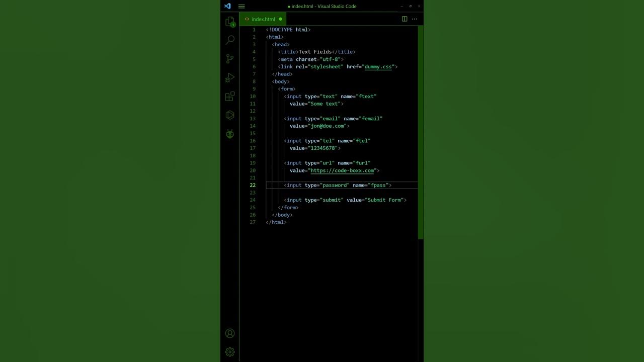Open the Explorer view in the activity bar
644x362 pixels.
pyautogui.click(x=230, y=22)
